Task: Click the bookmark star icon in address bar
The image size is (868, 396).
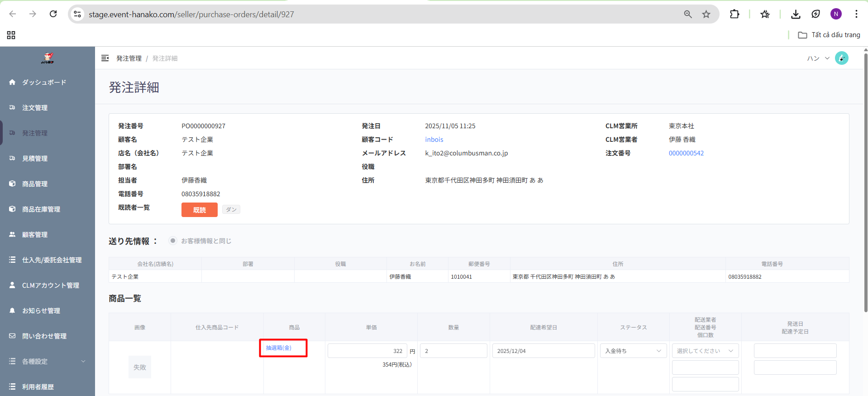Action: 706,14
